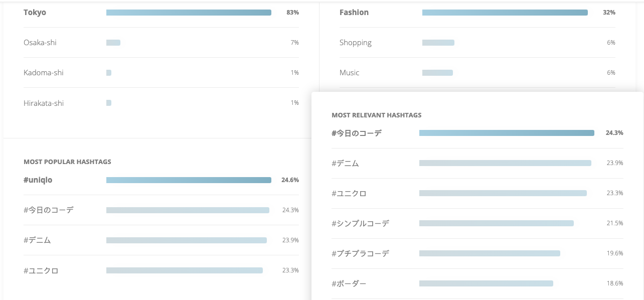The width and height of the screenshot is (644, 300).
Task: Open #プチプラコーデ hashtag
Action: click(360, 254)
